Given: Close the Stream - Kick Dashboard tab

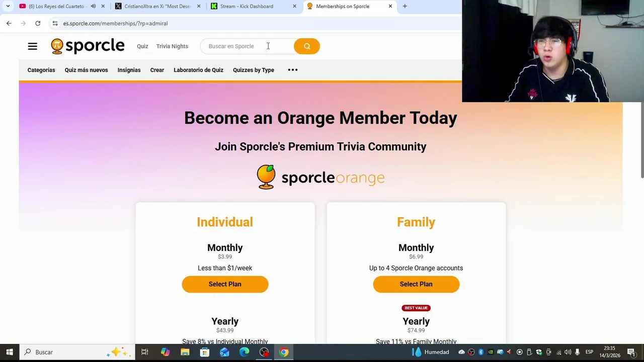Looking at the screenshot, I should click(x=294, y=6).
